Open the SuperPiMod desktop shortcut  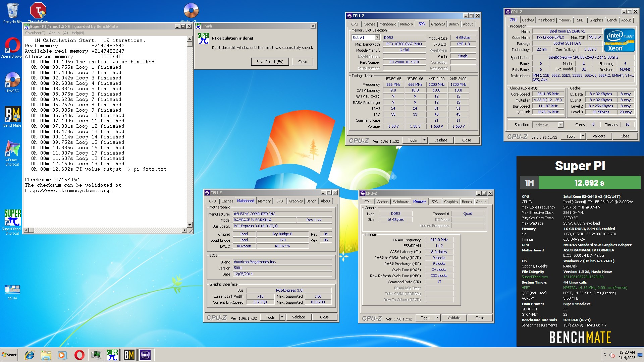point(12,222)
